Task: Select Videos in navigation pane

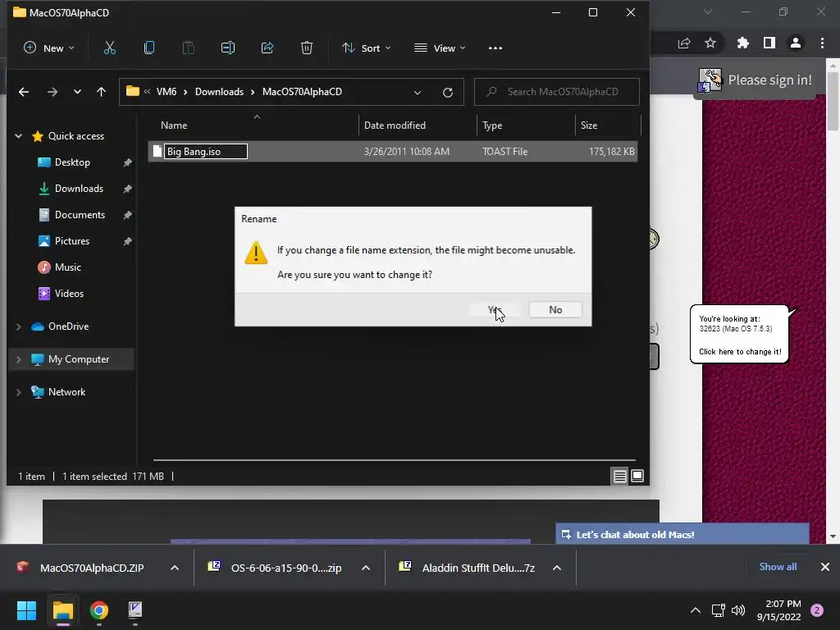Action: click(69, 294)
